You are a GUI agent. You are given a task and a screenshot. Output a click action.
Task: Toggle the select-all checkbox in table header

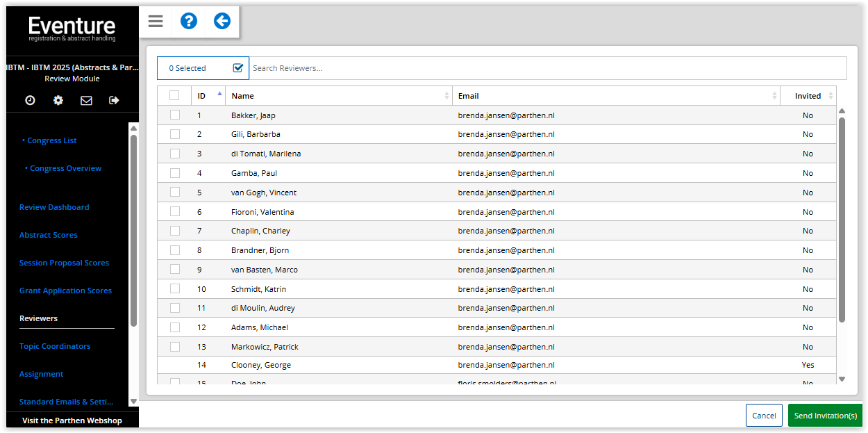pos(174,96)
